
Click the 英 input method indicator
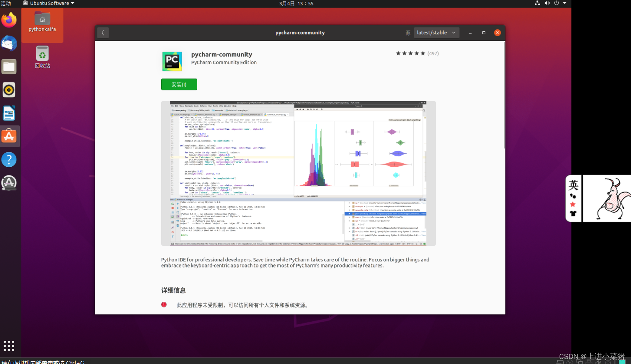[573, 185]
